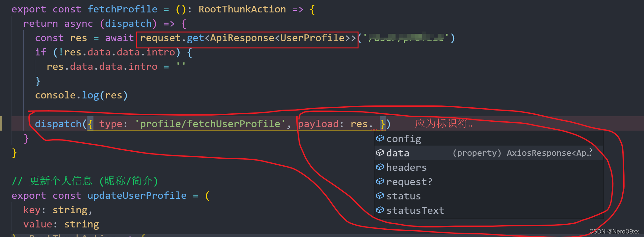Click the fetchProfile function name
This screenshot has width=644, height=237.
(122, 9)
